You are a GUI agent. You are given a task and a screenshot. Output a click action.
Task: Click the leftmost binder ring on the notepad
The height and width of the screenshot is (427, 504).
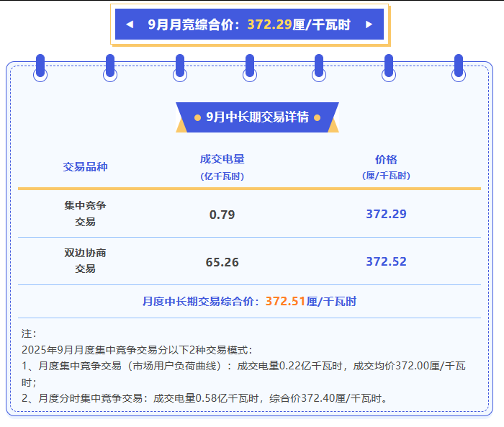40,68
